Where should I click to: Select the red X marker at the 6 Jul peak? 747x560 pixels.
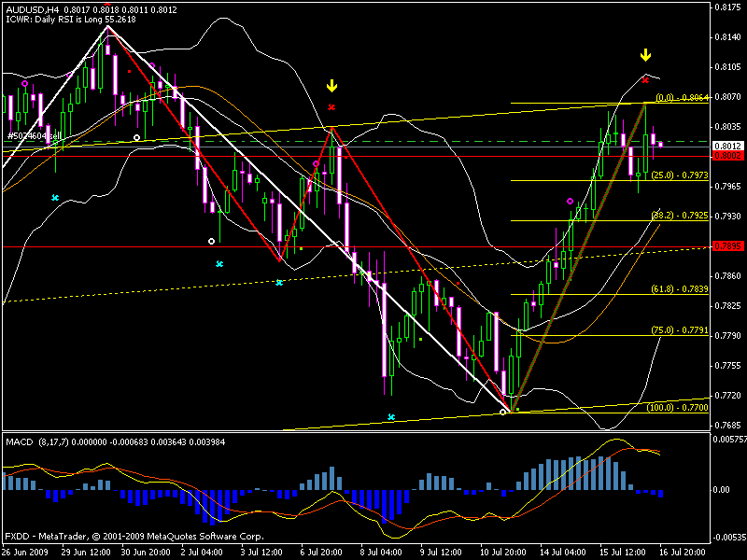click(x=331, y=107)
